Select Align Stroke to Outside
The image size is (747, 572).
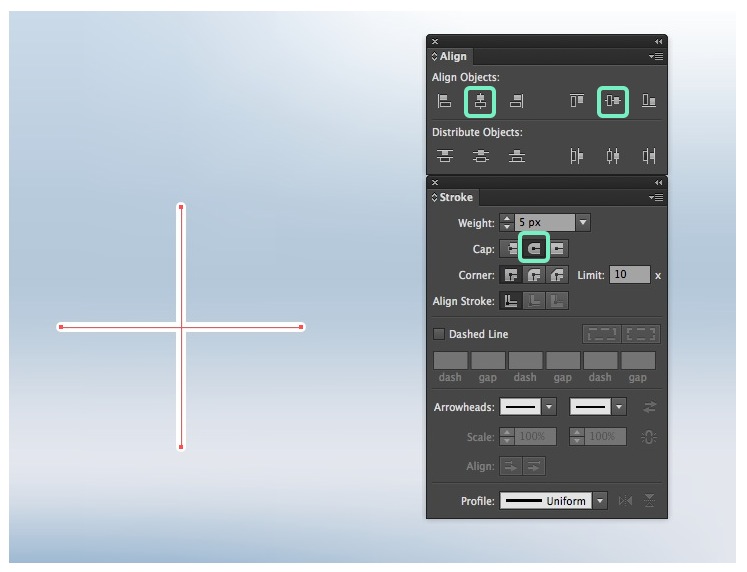[557, 301]
